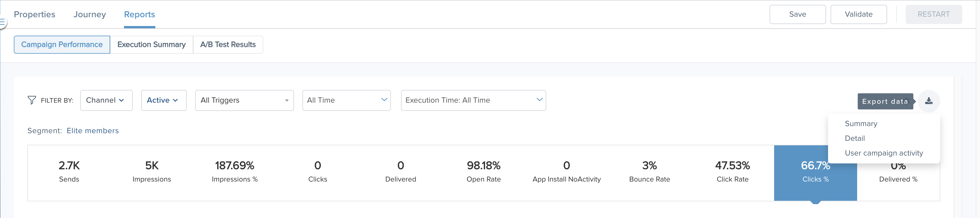Click the Validate button
The image size is (980, 218).
coord(859,14)
